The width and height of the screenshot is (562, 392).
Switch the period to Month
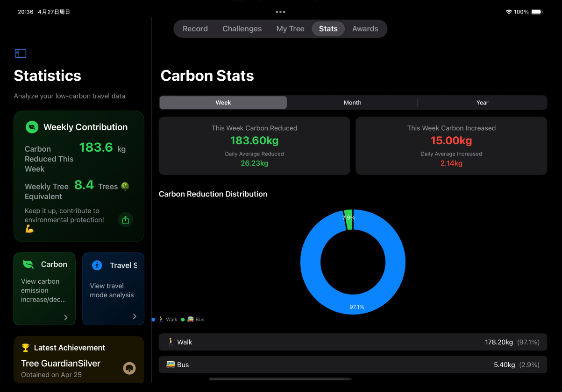353,103
